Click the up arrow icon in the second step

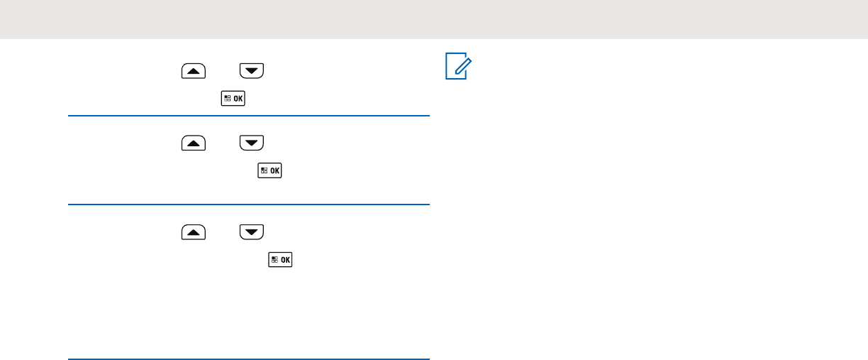(x=194, y=143)
